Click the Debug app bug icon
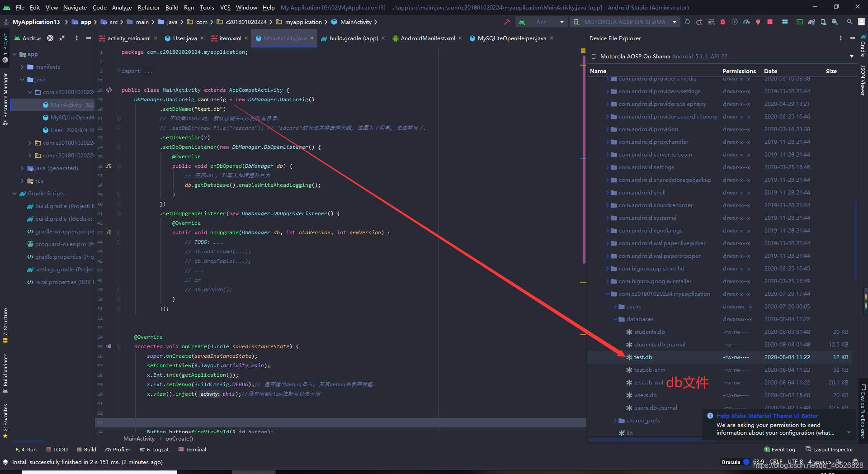The height and width of the screenshot is (474, 868). coord(722,22)
